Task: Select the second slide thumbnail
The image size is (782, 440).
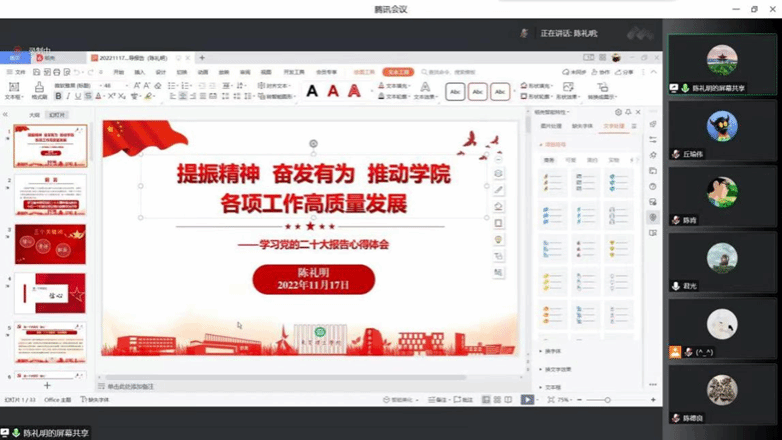Action: point(50,194)
